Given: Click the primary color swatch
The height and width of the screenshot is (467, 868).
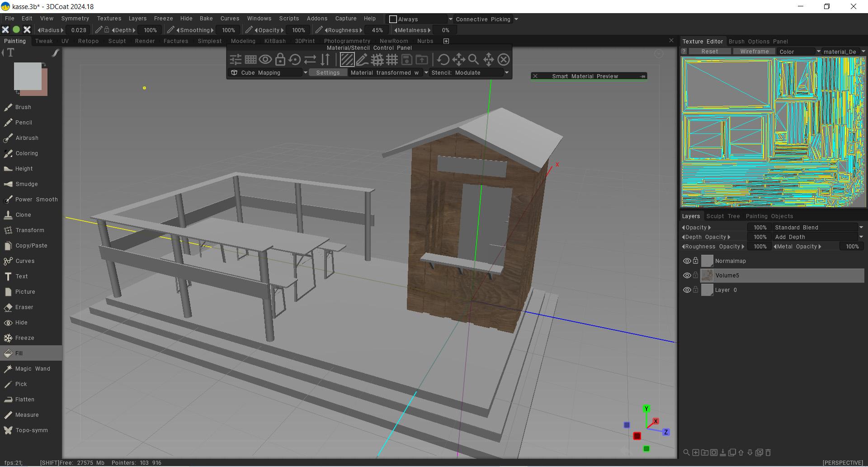Looking at the screenshot, I should click(x=28, y=76).
